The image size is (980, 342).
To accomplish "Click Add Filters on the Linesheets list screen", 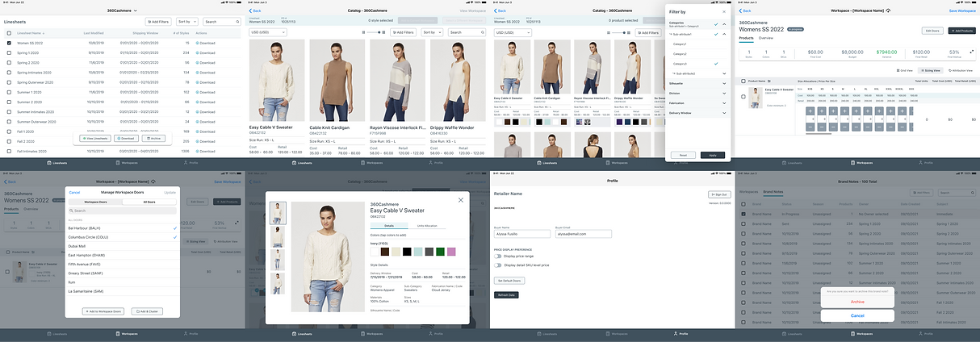I will click(x=158, y=22).
